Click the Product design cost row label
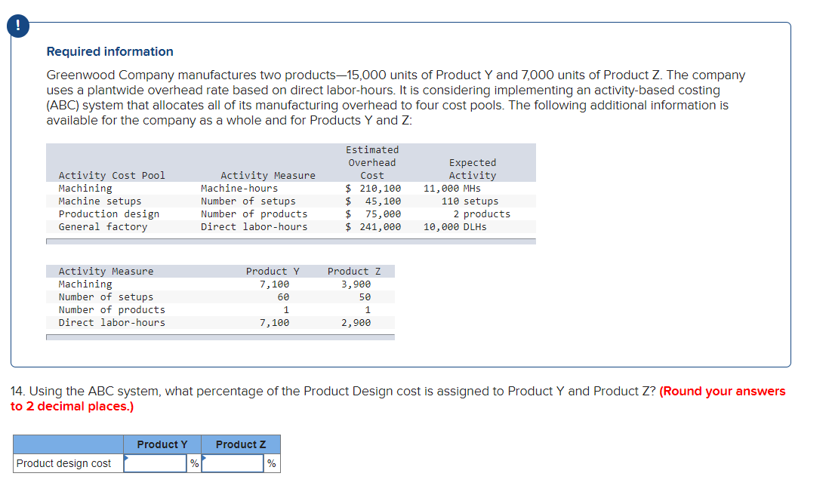The image size is (829, 504). [63, 463]
